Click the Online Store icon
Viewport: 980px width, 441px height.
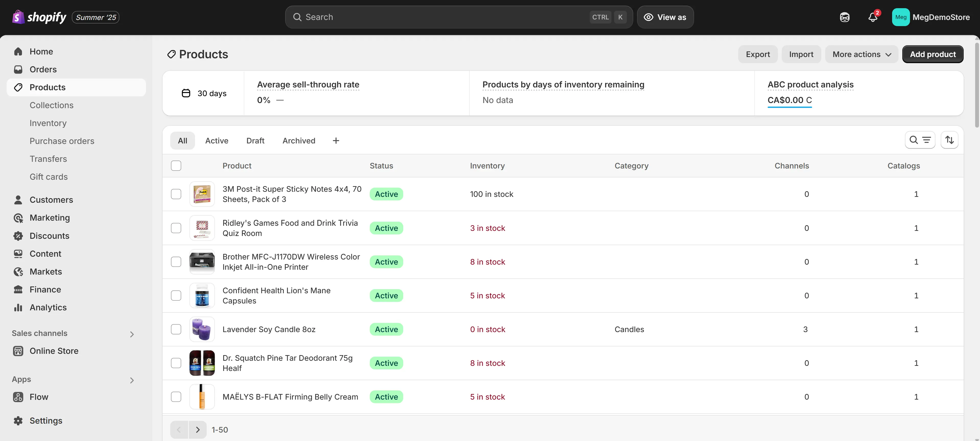tap(18, 351)
